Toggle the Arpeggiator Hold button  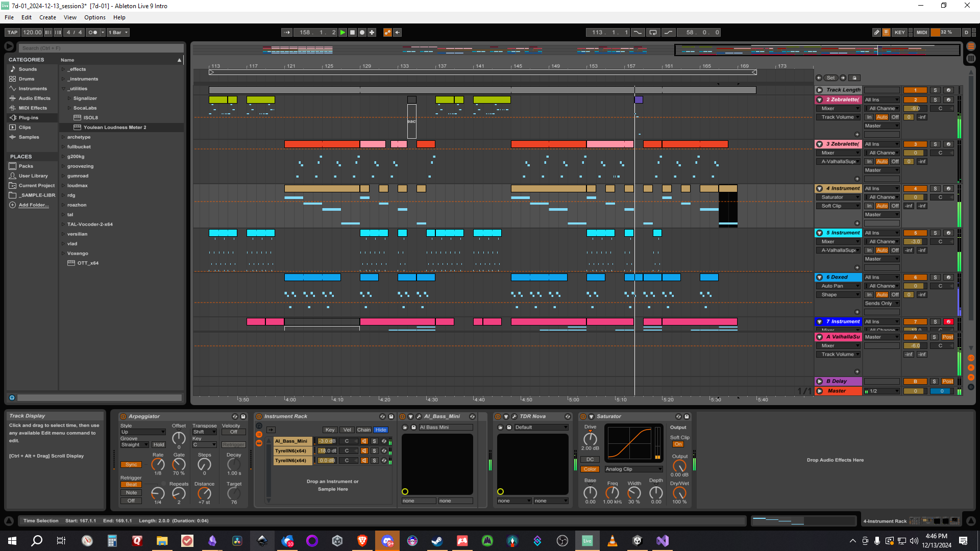[159, 445]
